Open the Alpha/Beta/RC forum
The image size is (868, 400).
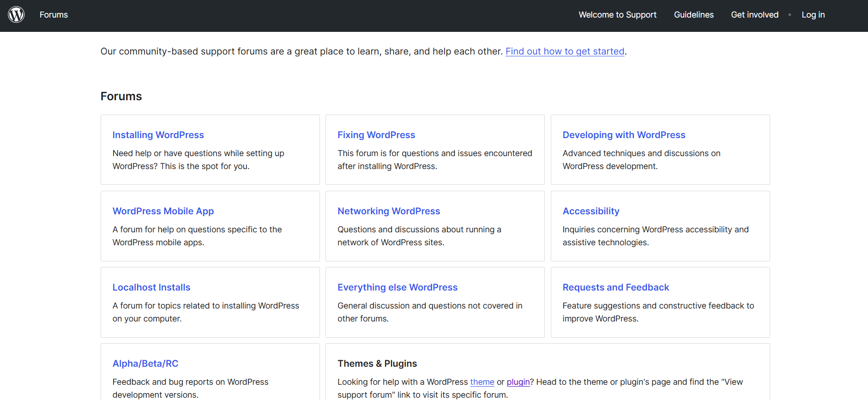[145, 364]
